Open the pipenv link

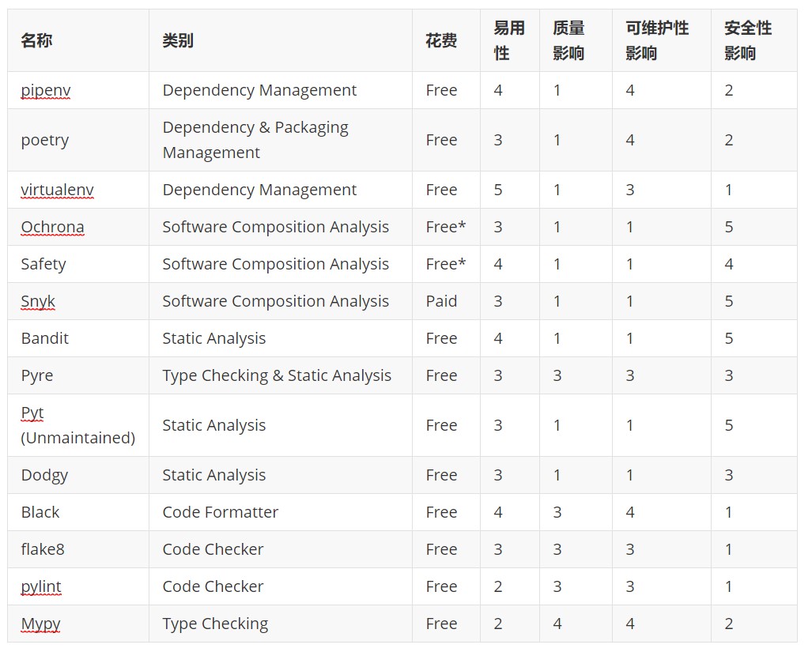45,90
